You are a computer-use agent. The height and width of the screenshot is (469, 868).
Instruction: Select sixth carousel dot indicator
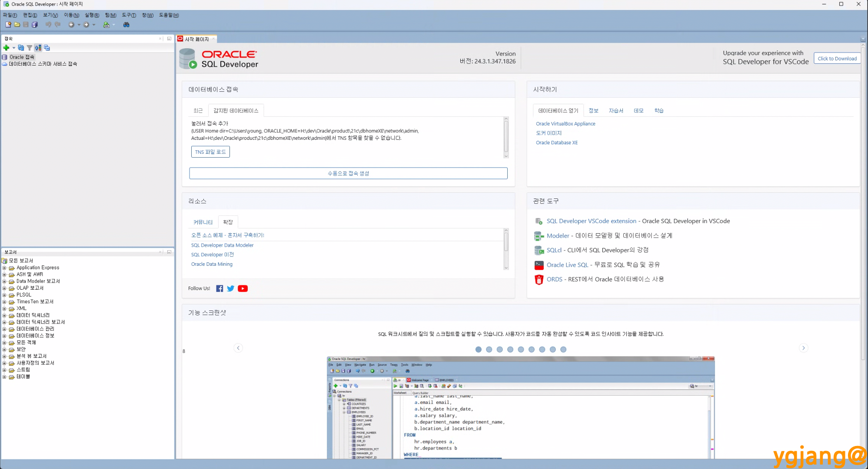click(x=532, y=350)
